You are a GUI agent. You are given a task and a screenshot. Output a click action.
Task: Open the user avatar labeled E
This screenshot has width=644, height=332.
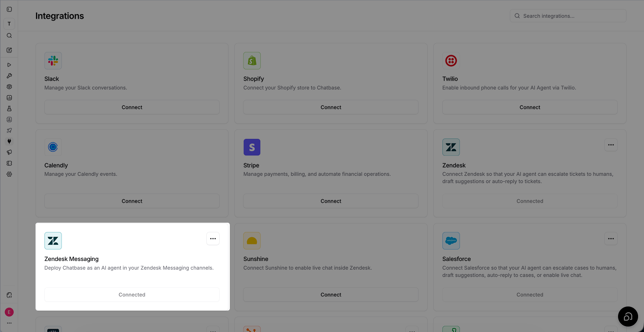pos(9,312)
